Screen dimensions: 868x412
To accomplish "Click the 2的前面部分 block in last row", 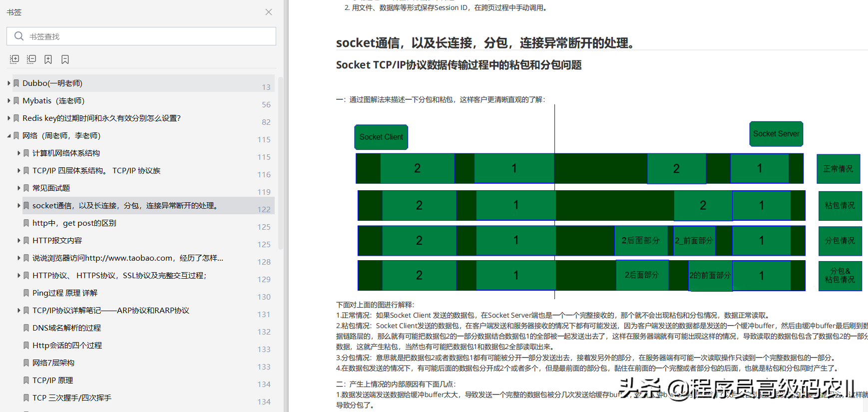I will (x=710, y=275).
